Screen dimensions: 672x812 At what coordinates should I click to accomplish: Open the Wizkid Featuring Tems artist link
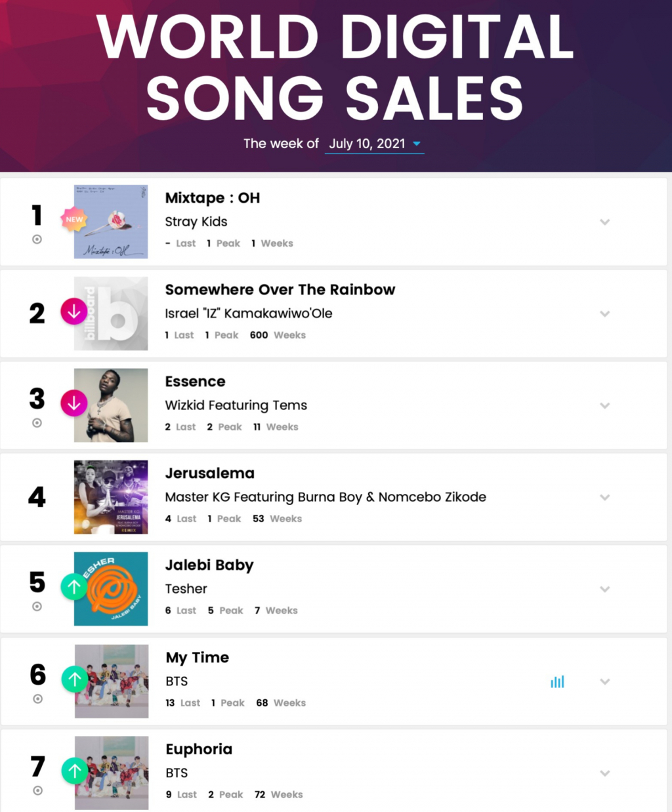click(x=236, y=405)
